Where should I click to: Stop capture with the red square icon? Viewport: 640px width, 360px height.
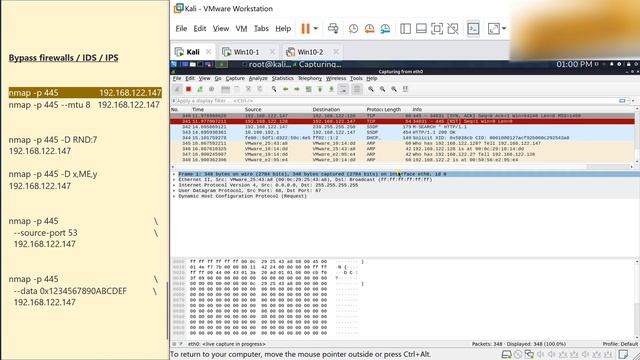coord(188,89)
